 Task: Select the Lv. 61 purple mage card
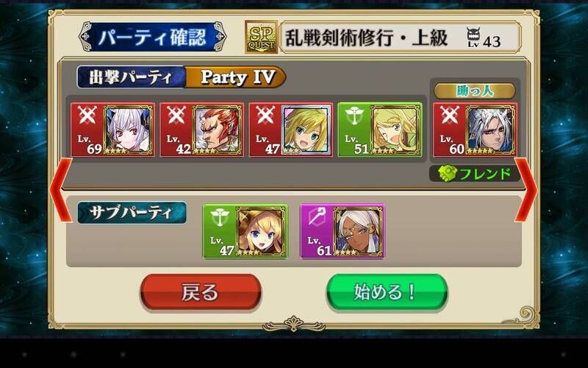tap(343, 231)
